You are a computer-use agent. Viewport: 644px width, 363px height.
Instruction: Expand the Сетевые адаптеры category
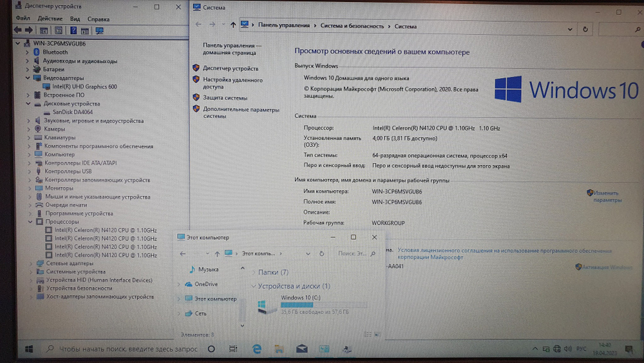click(x=31, y=263)
